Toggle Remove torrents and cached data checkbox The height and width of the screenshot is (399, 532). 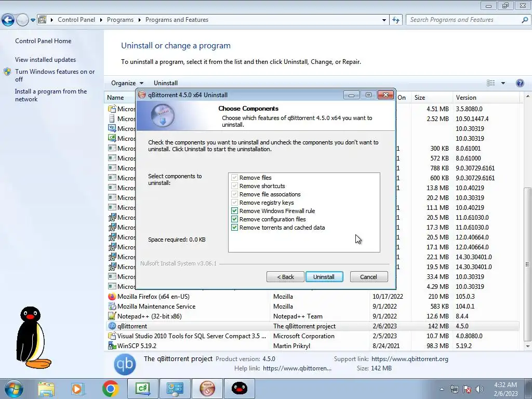(x=234, y=228)
